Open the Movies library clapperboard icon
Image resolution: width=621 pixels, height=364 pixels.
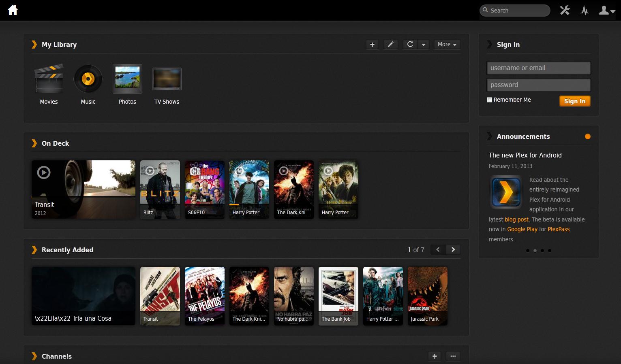49,79
